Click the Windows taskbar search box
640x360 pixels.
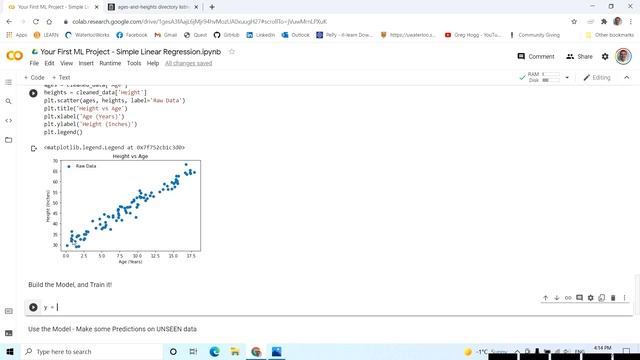[91, 351]
